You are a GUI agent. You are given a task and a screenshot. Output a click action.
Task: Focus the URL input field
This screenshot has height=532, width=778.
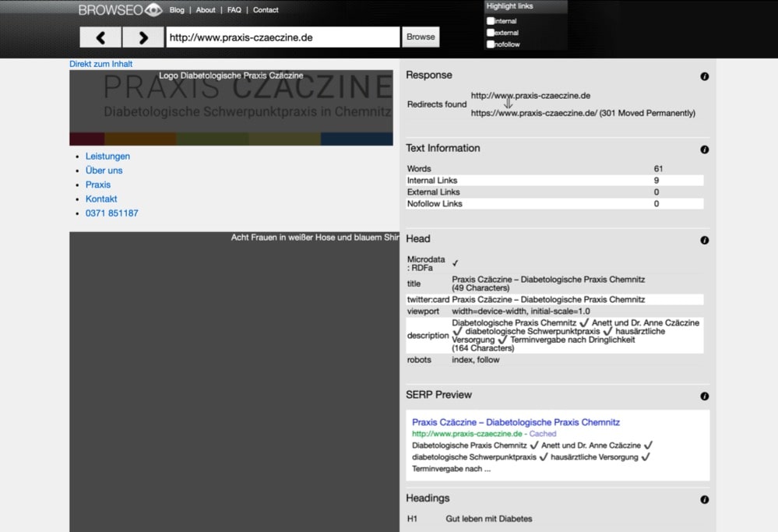[282, 37]
